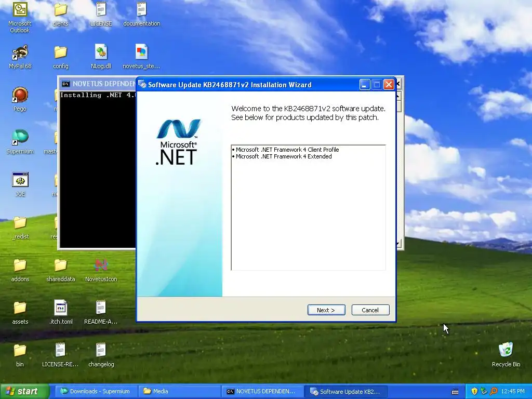
Task: Click the security shield tray icon
Action: [474, 391]
